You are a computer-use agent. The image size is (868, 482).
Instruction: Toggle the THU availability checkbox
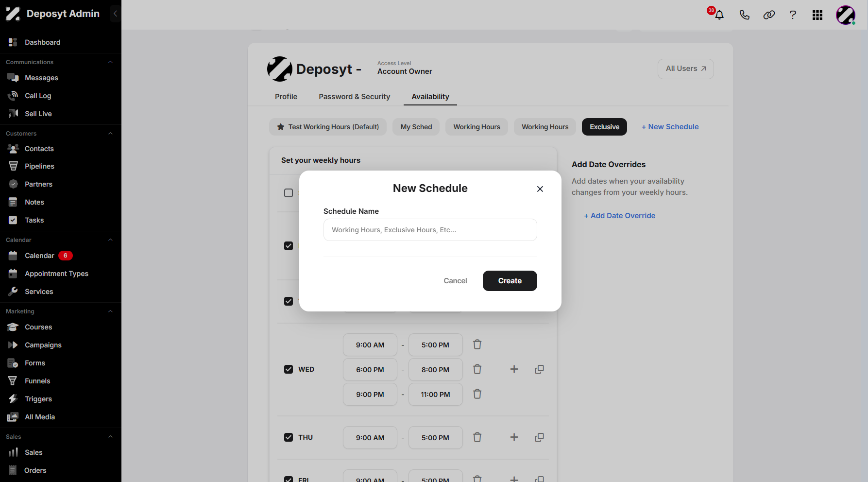[289, 437]
